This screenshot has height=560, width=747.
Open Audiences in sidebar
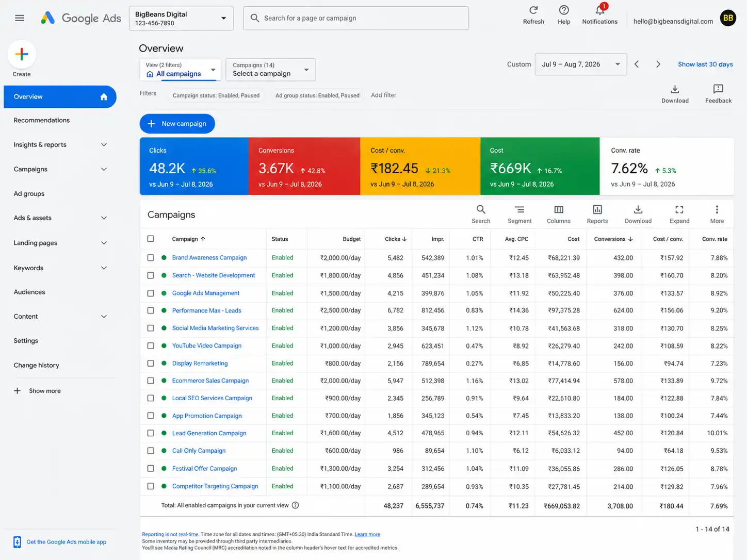tap(29, 292)
